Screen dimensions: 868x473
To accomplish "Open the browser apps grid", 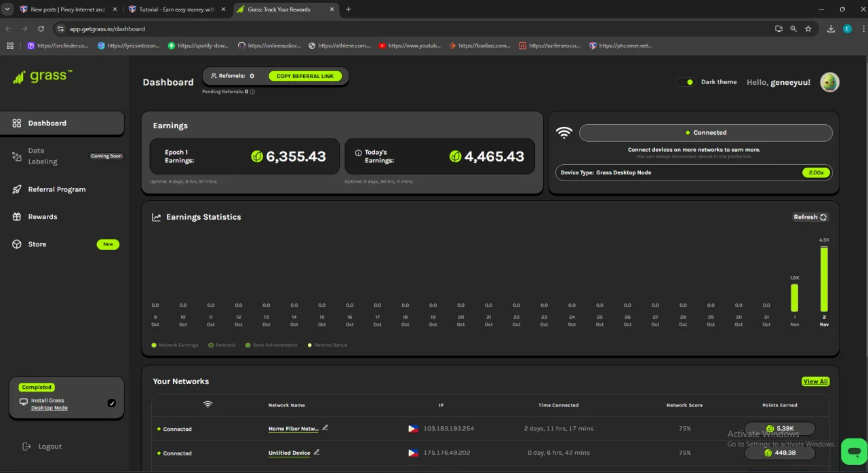I will [x=9, y=45].
